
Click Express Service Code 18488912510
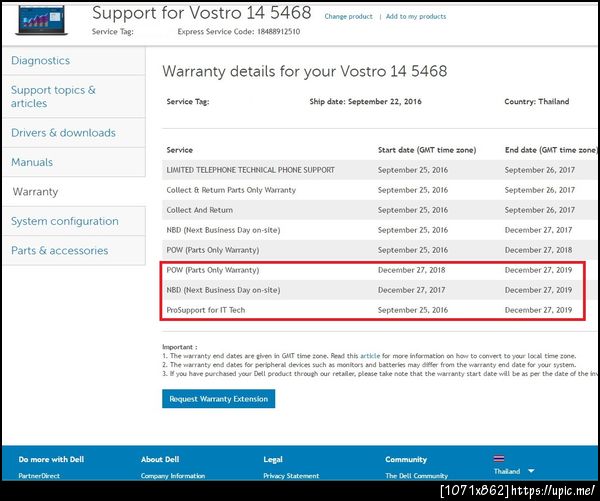click(239, 32)
